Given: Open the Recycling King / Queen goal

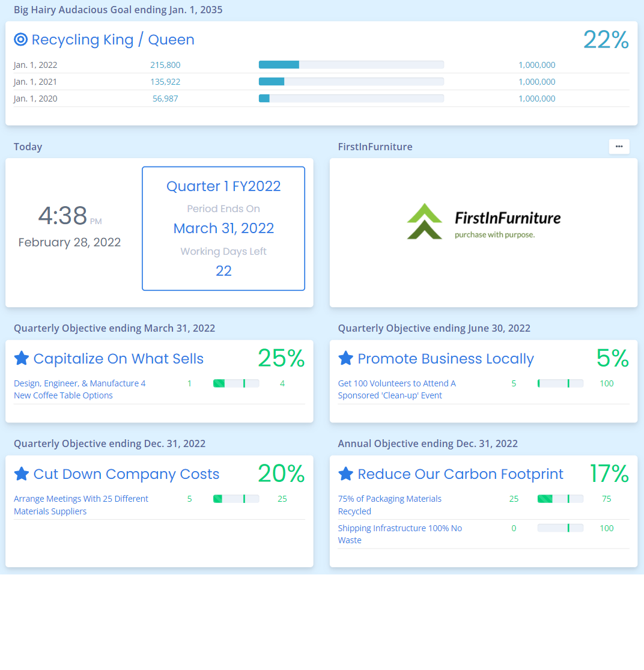Looking at the screenshot, I should coord(114,40).
